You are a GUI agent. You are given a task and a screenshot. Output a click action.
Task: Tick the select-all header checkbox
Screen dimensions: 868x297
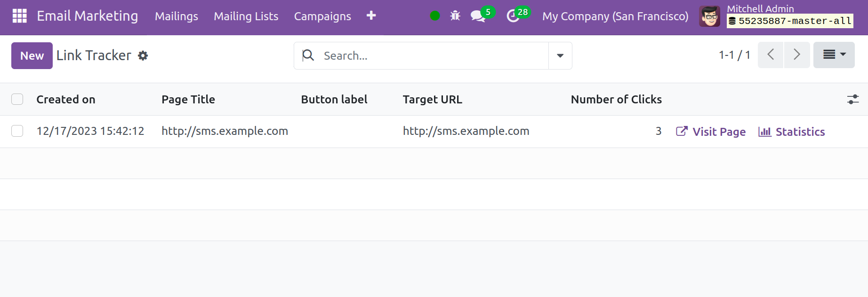coord(17,99)
